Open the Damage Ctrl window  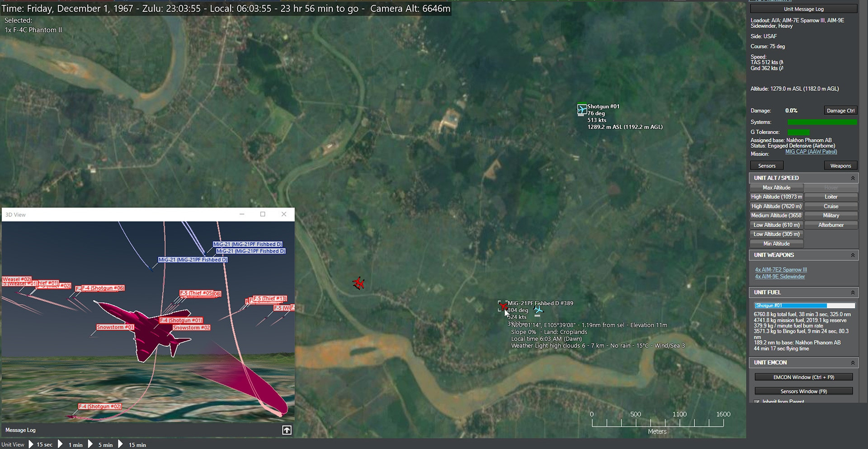[x=840, y=111]
